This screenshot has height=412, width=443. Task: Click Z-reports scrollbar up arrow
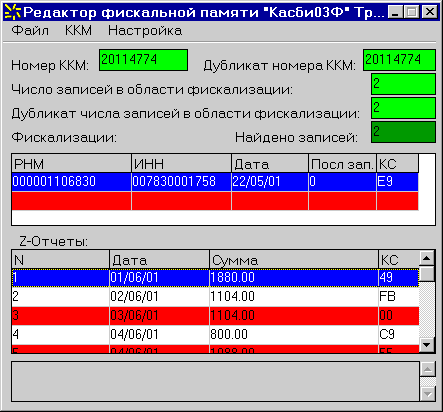point(427,258)
